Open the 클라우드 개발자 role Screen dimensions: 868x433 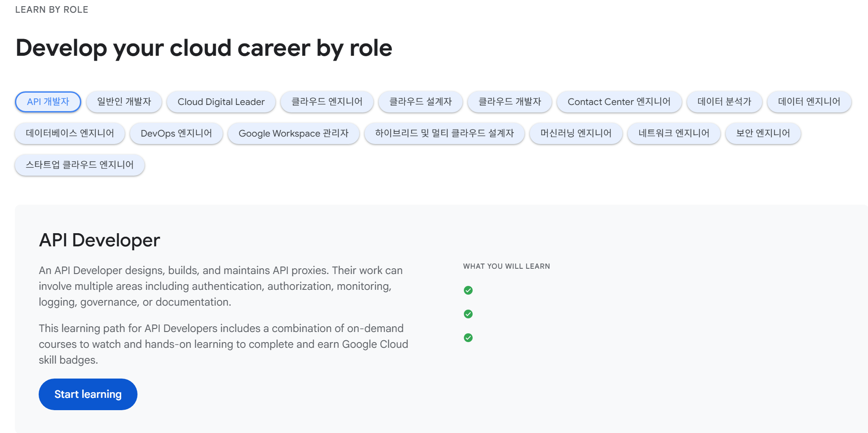coord(510,102)
